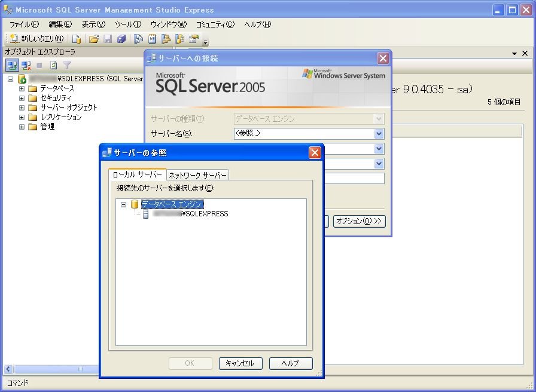Click the オプション button in connection dialog
536x392 pixels.
[x=360, y=221]
